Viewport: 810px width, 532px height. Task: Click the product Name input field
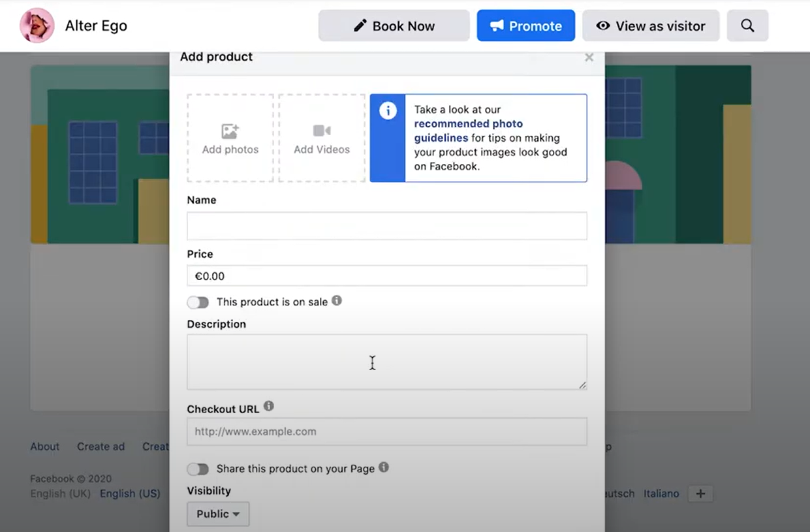tap(386, 226)
